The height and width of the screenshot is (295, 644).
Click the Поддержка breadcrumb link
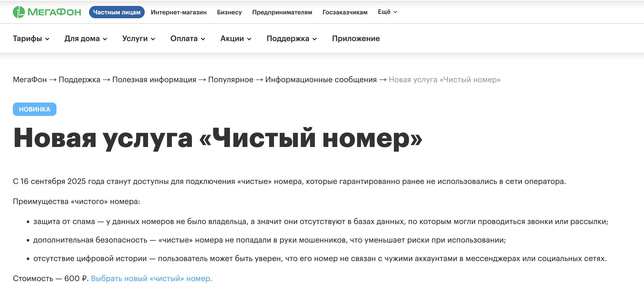pos(80,80)
